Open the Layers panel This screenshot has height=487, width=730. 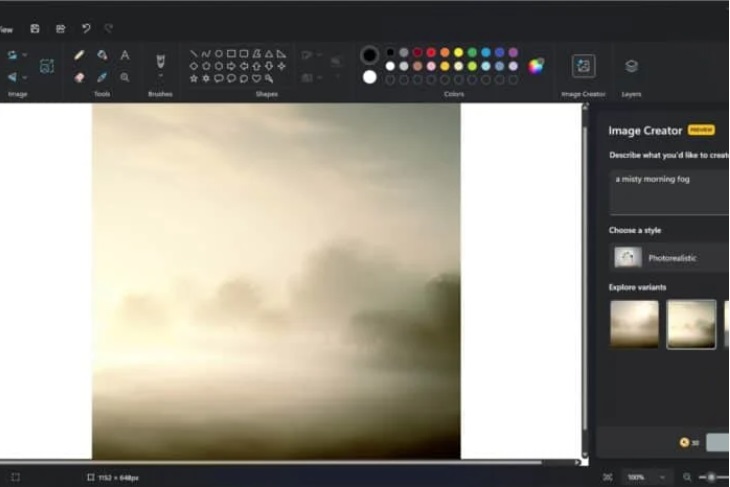pos(631,66)
